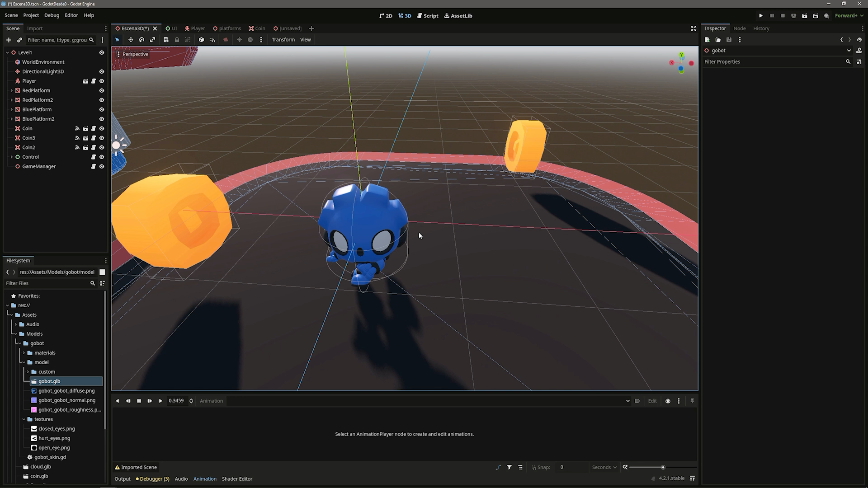Pause the animation playback
Screen dimensions: 868x488
point(139,401)
